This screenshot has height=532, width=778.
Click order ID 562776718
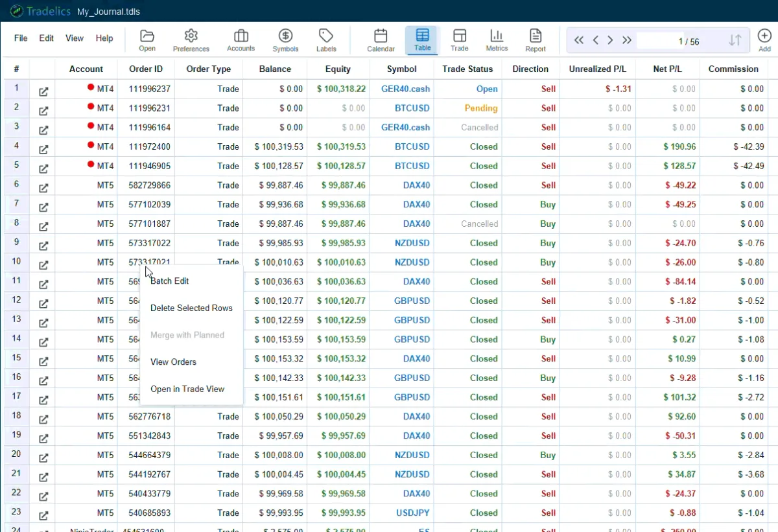pos(150,417)
